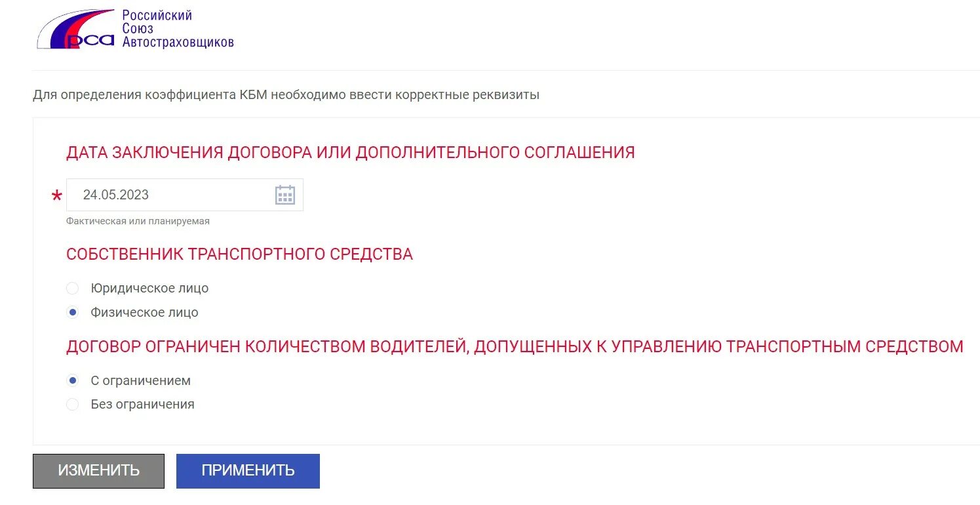Viewport: 980px width, 505px height.
Task: Click the СОБСТВЕННИК ТРАНСПОРТНОГО СРЕДСТВА heading
Action: pyautogui.click(x=239, y=254)
